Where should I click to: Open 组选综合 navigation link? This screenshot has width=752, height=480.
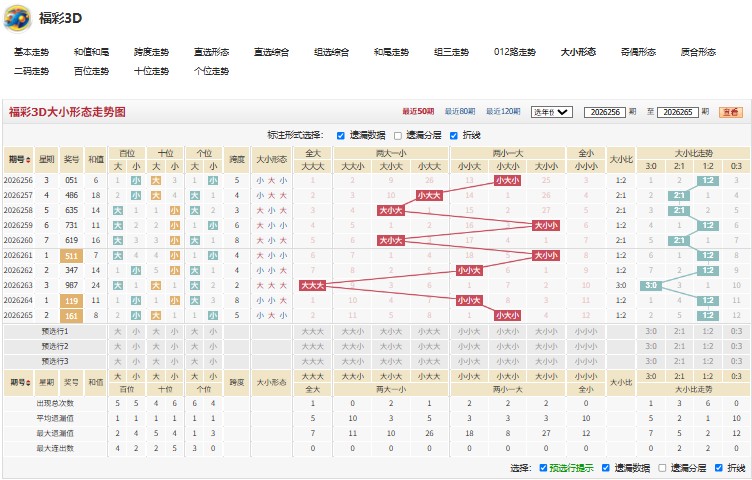[x=331, y=52]
